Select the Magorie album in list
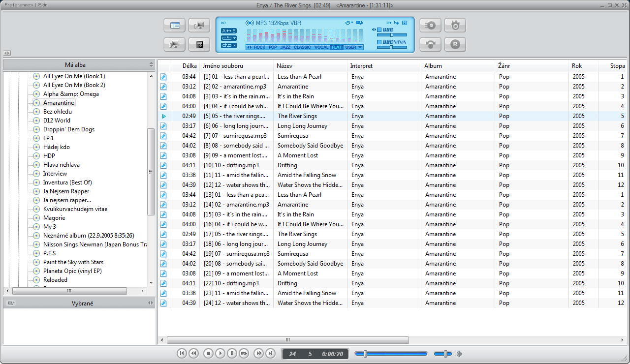 (54, 218)
